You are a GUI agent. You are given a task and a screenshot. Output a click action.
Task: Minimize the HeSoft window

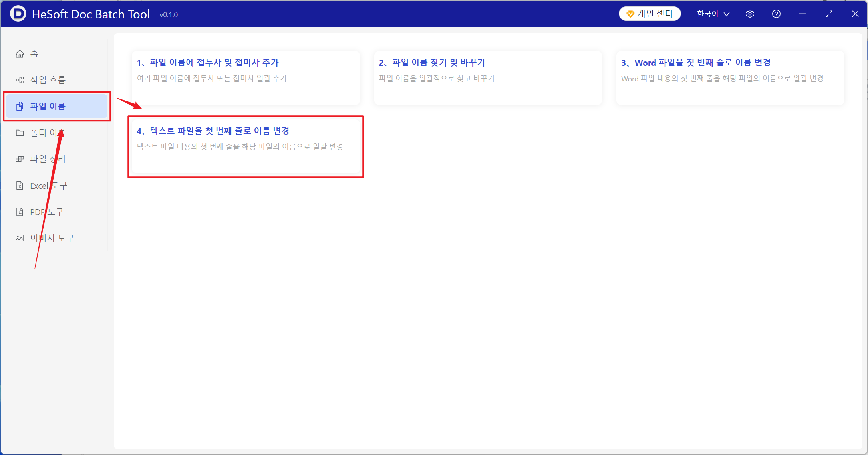click(x=802, y=14)
